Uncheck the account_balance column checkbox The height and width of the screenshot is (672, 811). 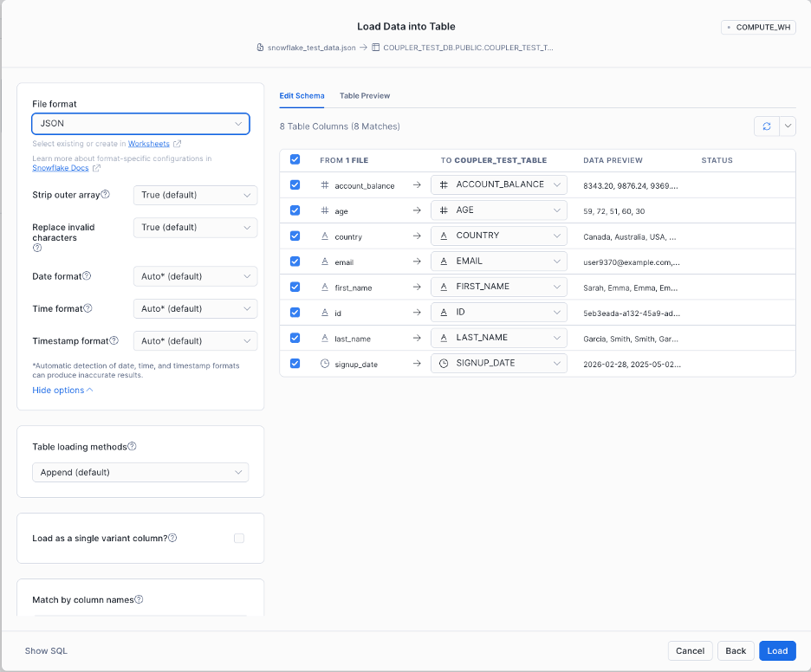(295, 185)
